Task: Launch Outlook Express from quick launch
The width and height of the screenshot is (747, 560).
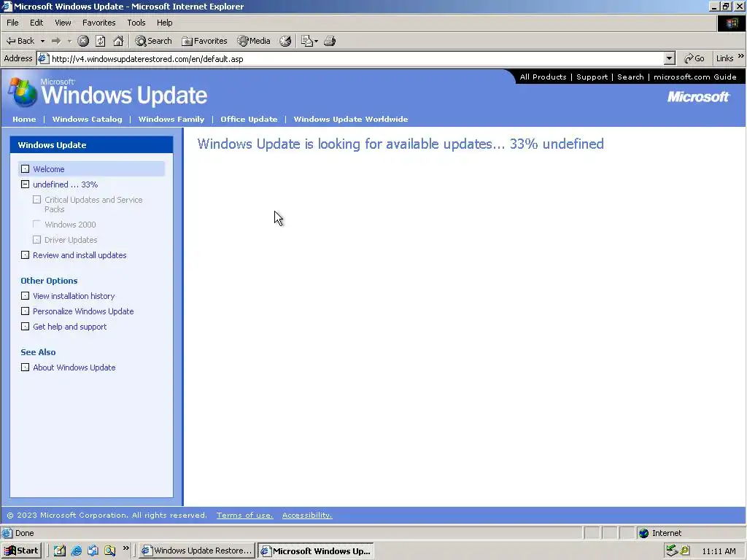Action: point(93,551)
